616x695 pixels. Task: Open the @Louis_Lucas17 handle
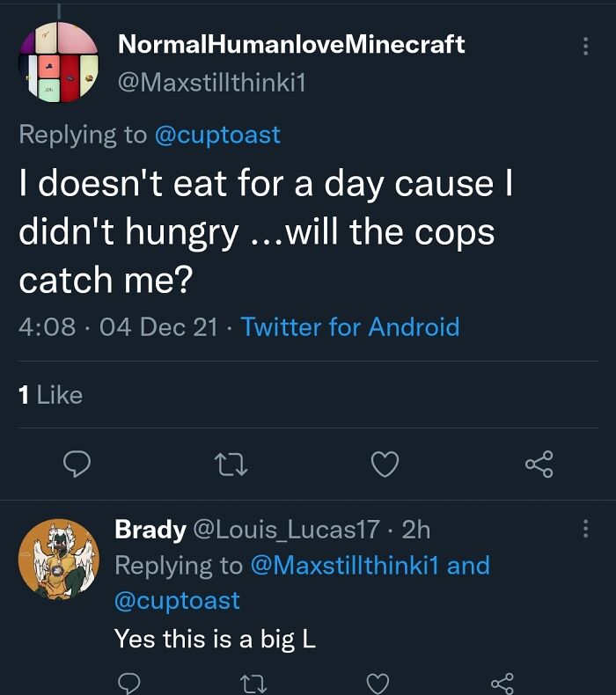[287, 530]
